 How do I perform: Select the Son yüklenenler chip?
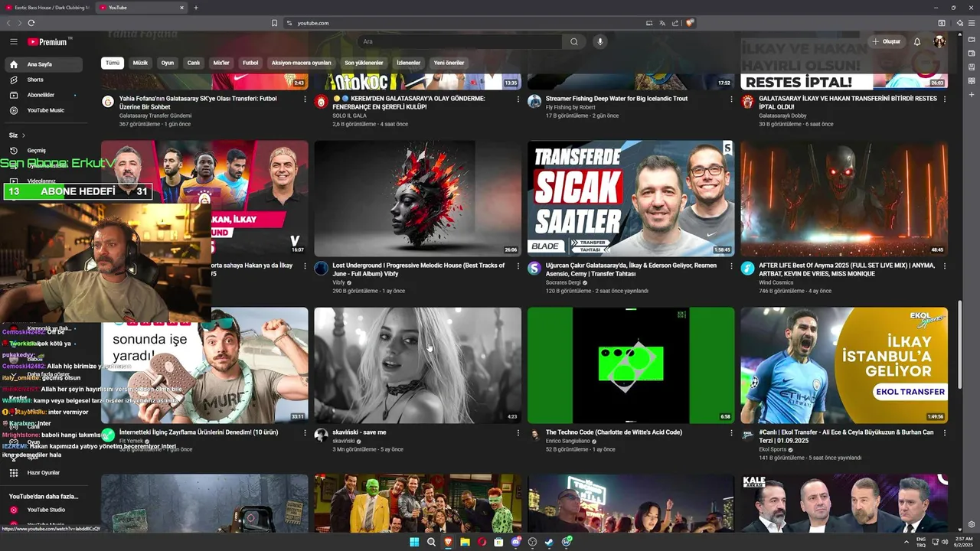pyautogui.click(x=364, y=63)
